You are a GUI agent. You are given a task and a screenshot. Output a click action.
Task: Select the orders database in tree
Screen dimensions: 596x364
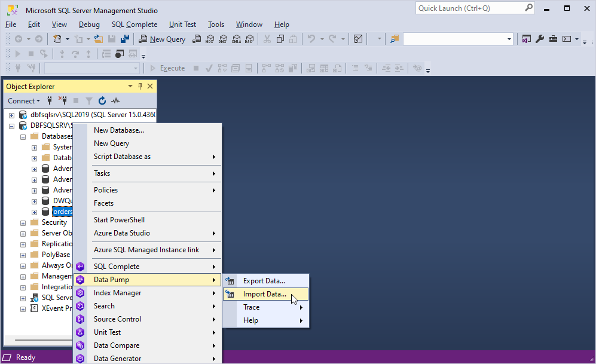pos(63,212)
